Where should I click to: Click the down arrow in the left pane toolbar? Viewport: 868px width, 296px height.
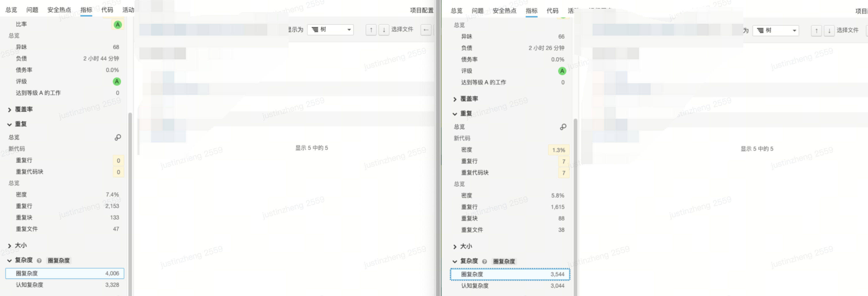tap(384, 30)
